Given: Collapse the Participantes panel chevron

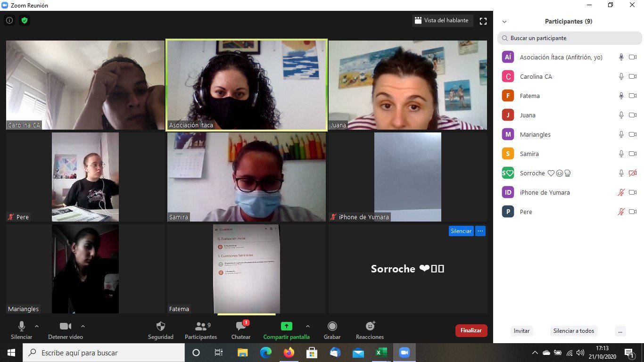Looking at the screenshot, I should pos(504,22).
